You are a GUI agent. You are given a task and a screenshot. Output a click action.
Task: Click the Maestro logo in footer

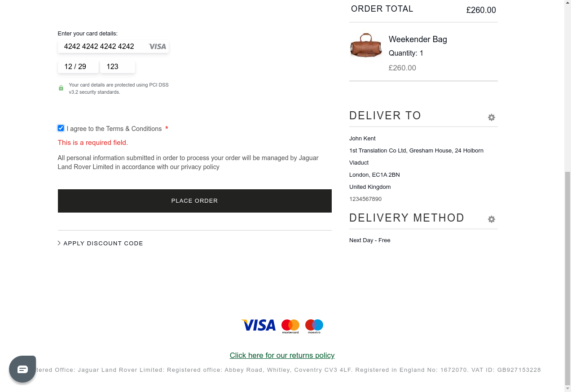[x=314, y=326]
